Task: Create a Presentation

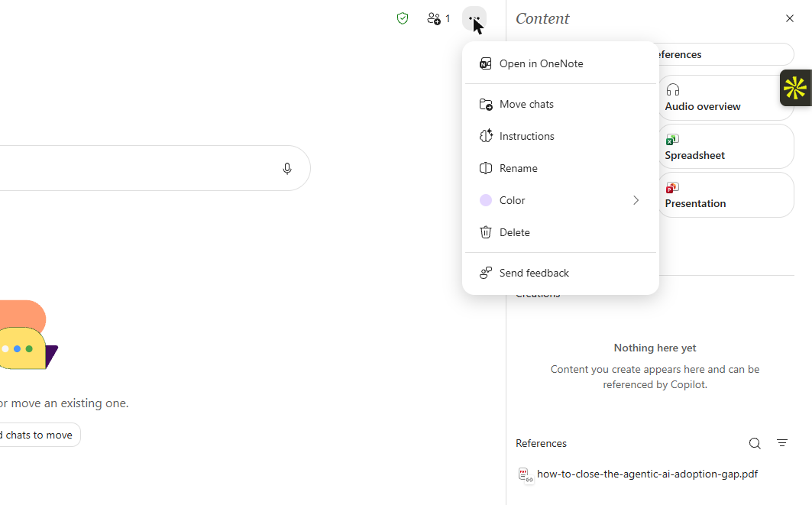Action: pos(726,195)
